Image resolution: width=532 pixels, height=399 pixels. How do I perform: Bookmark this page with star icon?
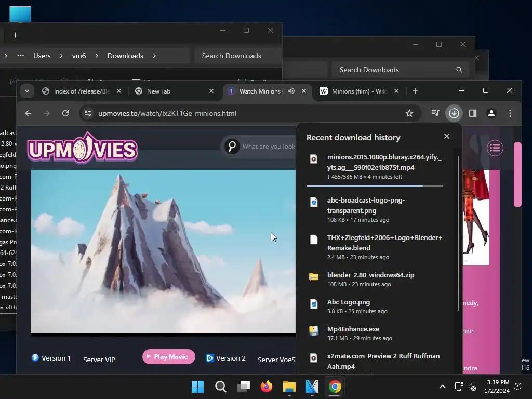coord(409,113)
